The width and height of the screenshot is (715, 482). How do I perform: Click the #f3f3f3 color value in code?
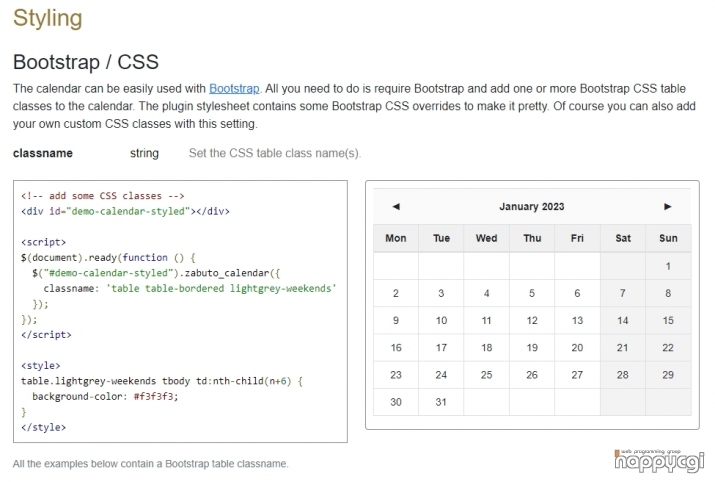tap(155, 397)
